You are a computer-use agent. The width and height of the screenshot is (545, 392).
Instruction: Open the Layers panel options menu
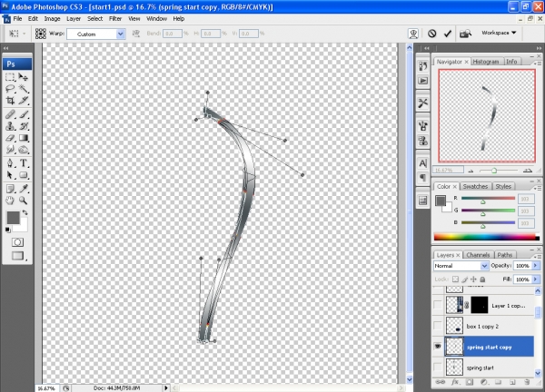(x=538, y=257)
